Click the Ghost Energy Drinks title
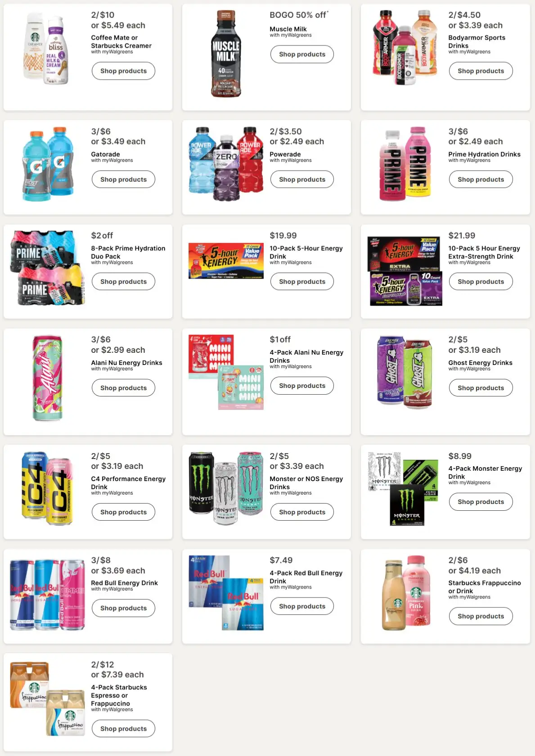535x756 pixels. (x=480, y=363)
